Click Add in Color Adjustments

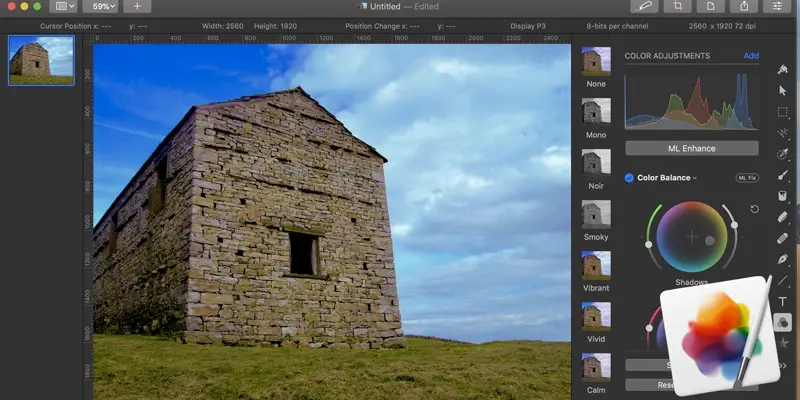point(750,56)
